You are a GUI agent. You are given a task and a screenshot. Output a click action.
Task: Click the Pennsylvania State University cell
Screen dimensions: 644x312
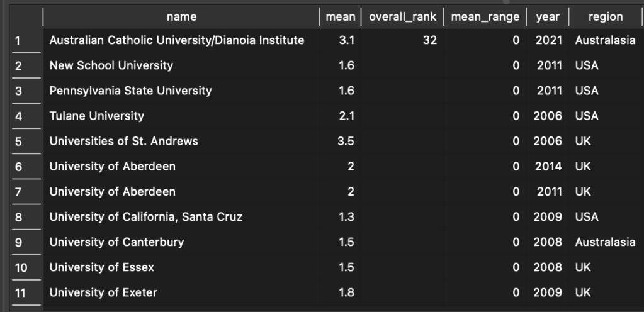coord(131,91)
